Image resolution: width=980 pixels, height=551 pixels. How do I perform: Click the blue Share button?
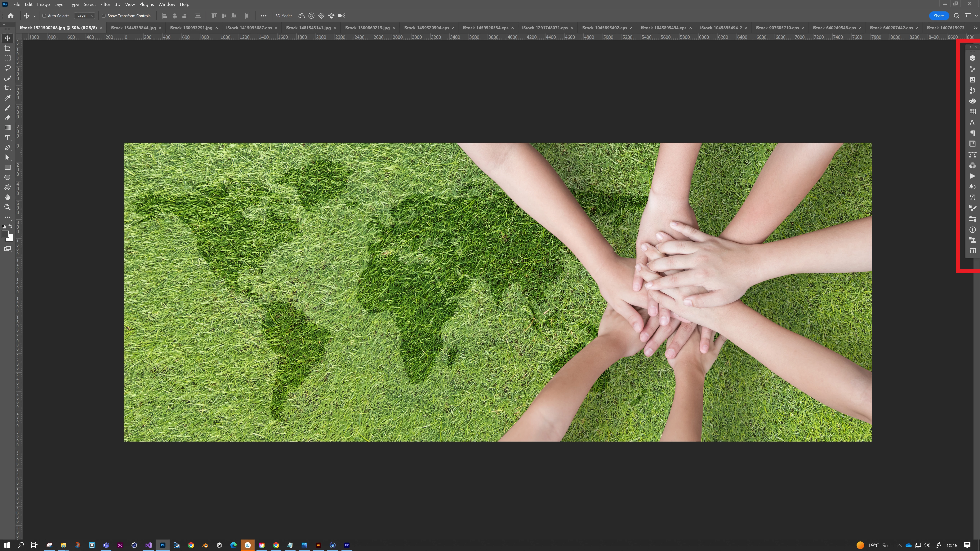pos(938,16)
